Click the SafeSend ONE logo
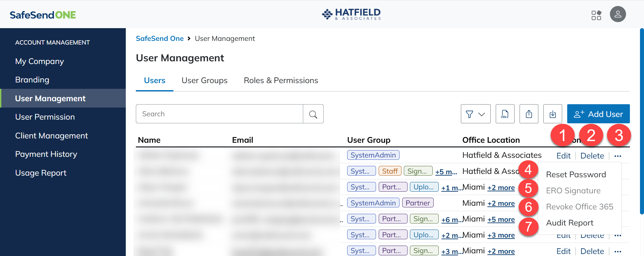This screenshot has height=256, width=644. pyautogui.click(x=43, y=15)
